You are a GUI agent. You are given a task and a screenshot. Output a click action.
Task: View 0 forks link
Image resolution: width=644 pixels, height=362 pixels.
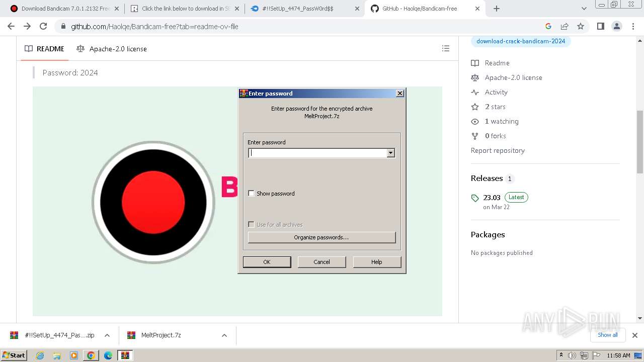pyautogui.click(x=489, y=136)
